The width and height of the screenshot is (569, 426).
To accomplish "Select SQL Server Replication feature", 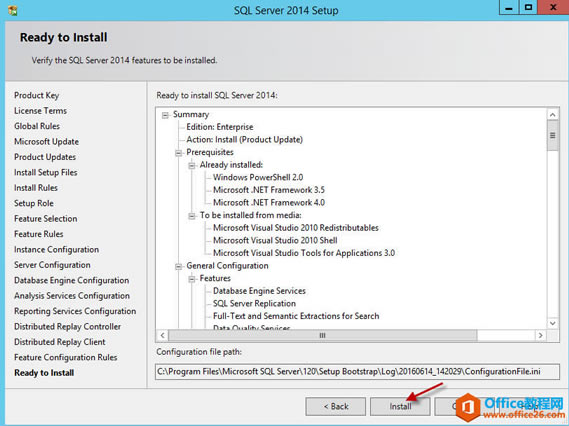I will pyautogui.click(x=254, y=304).
